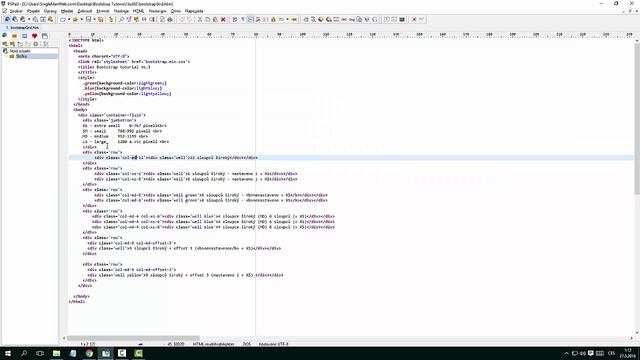Expand the dropdown arrow right of the padlock
This screenshot has width=640, height=360.
pos(287,19)
